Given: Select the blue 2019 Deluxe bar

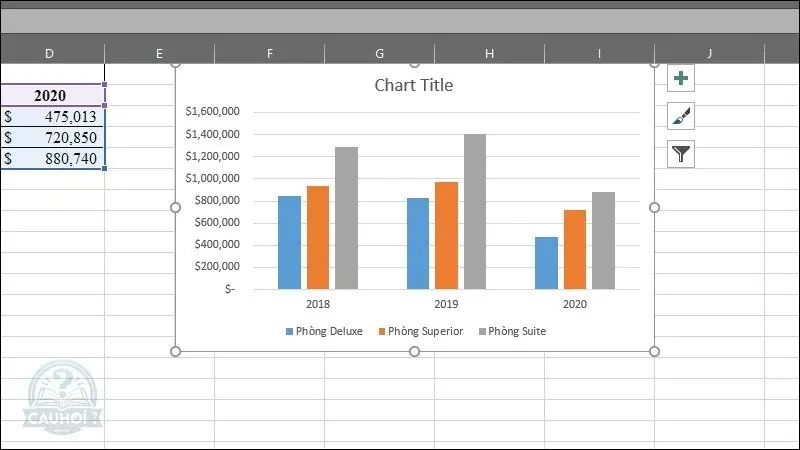Looking at the screenshot, I should pos(418,243).
